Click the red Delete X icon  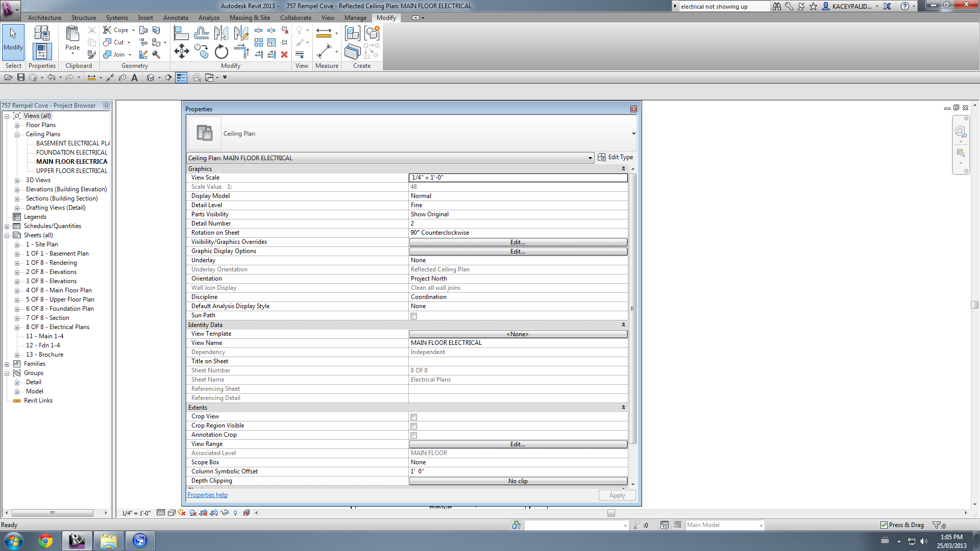(x=284, y=55)
